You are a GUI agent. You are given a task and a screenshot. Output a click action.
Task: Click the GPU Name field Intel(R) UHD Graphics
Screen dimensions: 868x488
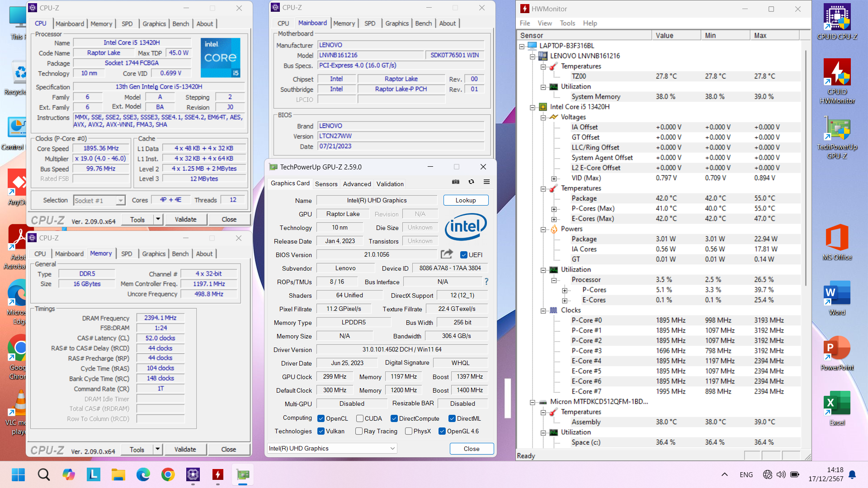pos(377,200)
